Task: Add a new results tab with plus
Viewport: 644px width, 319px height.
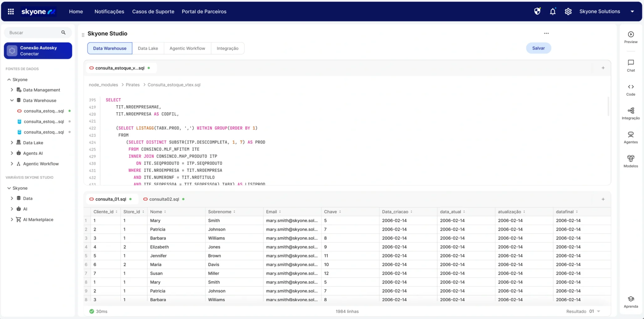Action: click(x=603, y=199)
